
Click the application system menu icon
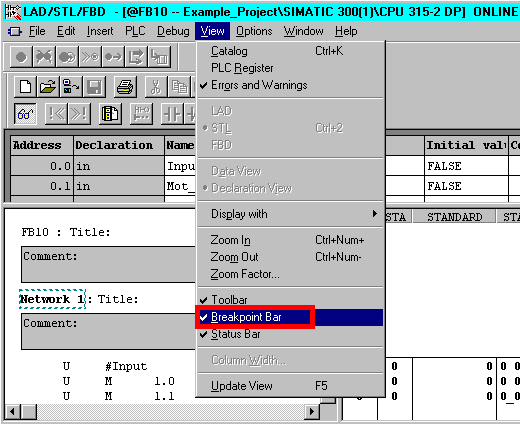14,32
